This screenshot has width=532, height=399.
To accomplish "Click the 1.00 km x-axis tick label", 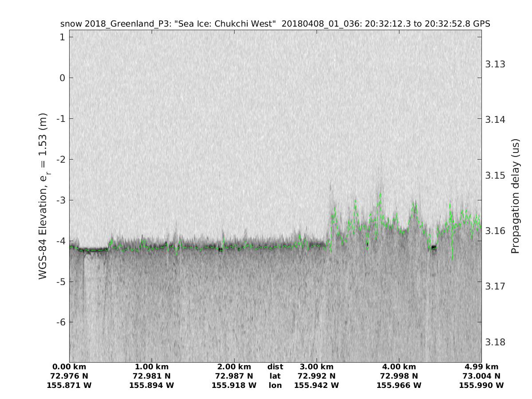I will point(152,367).
